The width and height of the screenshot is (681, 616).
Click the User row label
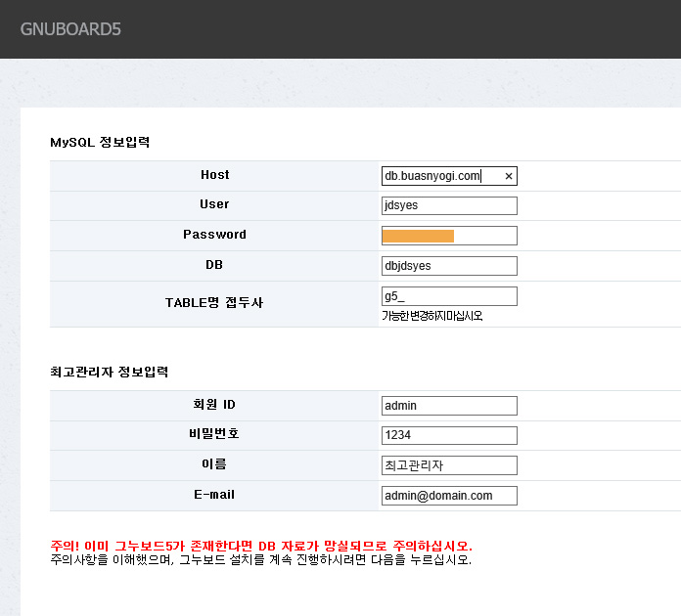[x=214, y=204]
